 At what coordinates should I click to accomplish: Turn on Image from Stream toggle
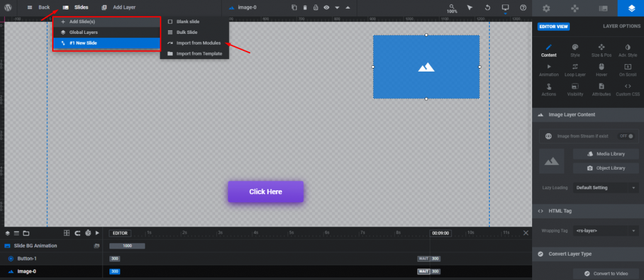tap(626, 136)
